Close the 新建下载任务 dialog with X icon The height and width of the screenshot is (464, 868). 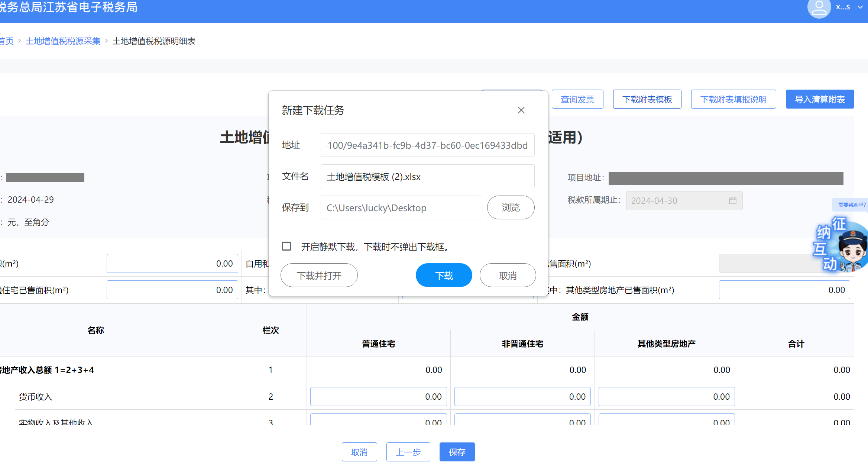click(x=521, y=110)
